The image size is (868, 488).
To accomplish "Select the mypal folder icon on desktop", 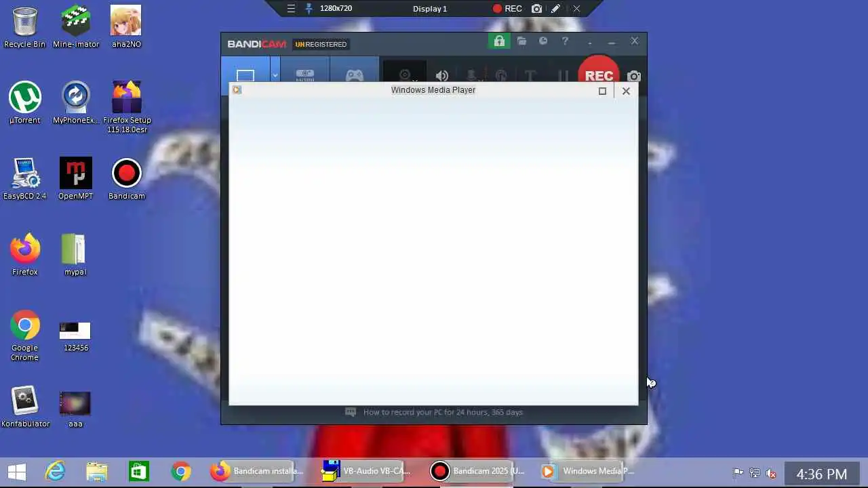I will tap(75, 255).
